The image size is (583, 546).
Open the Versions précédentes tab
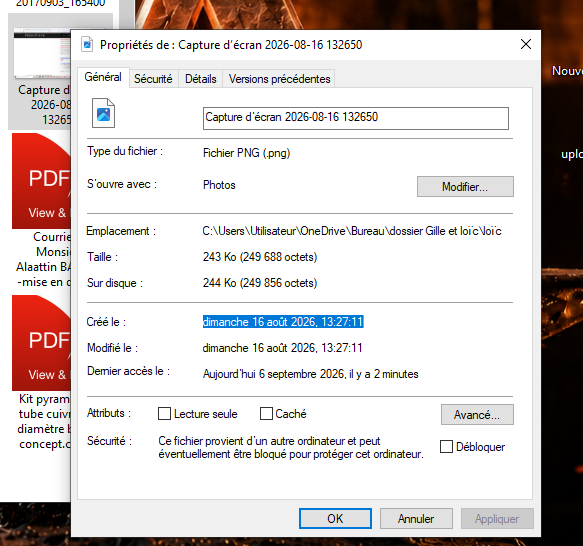pos(279,79)
